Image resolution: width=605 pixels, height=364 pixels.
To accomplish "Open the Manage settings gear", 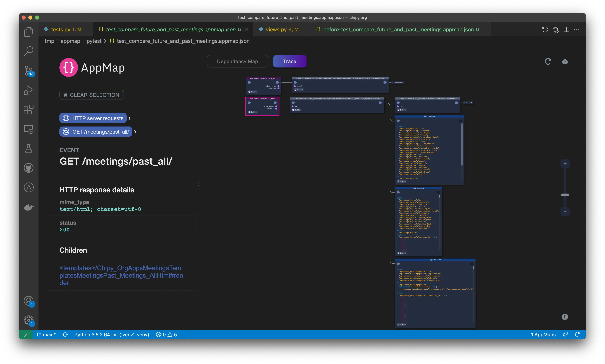I will click(x=29, y=320).
